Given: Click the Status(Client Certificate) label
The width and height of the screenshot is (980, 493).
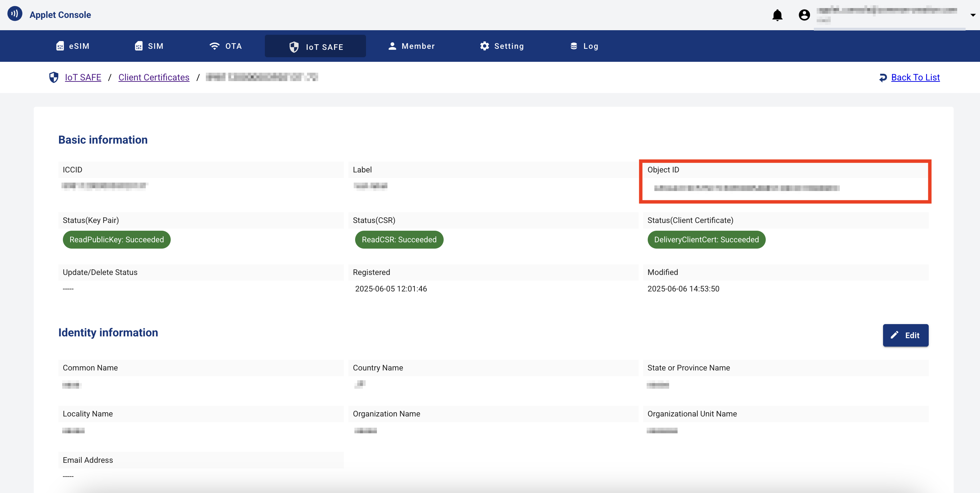Looking at the screenshot, I should [x=690, y=220].
